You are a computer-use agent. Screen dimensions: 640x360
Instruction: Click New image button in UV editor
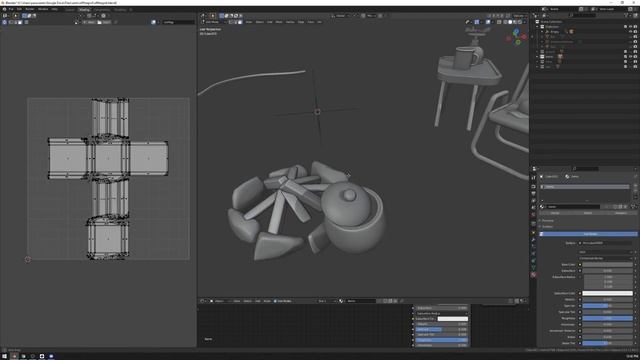point(90,22)
